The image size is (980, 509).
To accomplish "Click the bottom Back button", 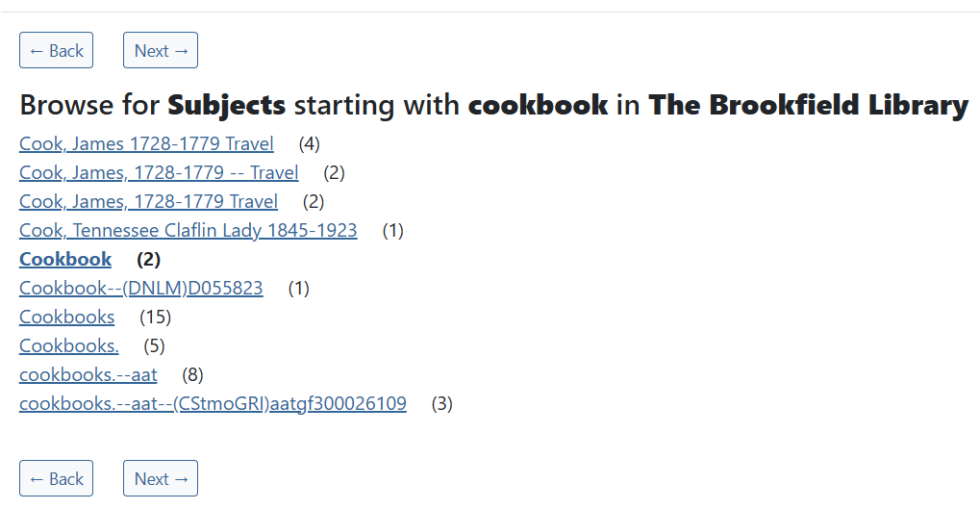I will (56, 479).
